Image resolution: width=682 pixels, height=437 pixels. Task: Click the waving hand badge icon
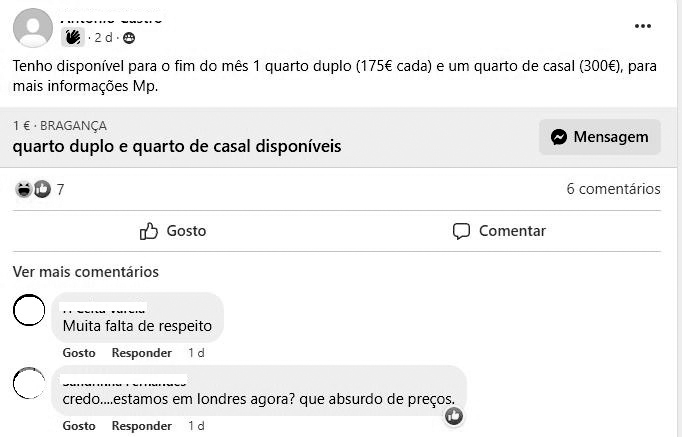(x=73, y=37)
